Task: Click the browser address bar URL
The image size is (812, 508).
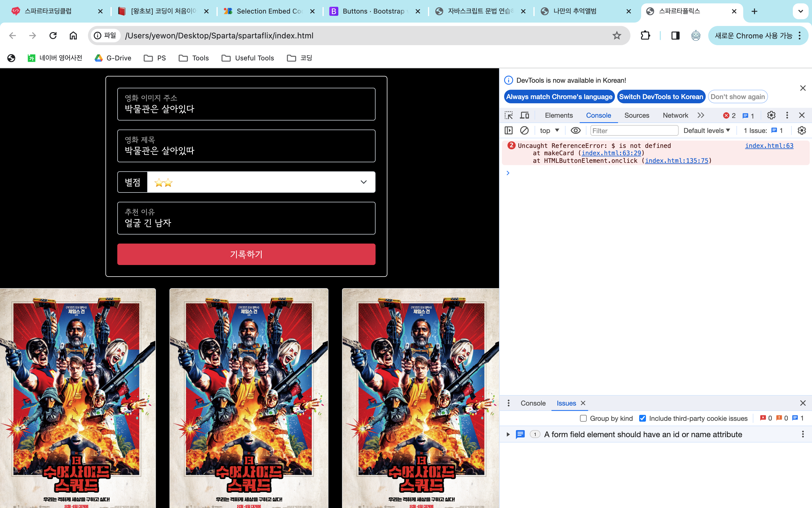Action: (219, 36)
